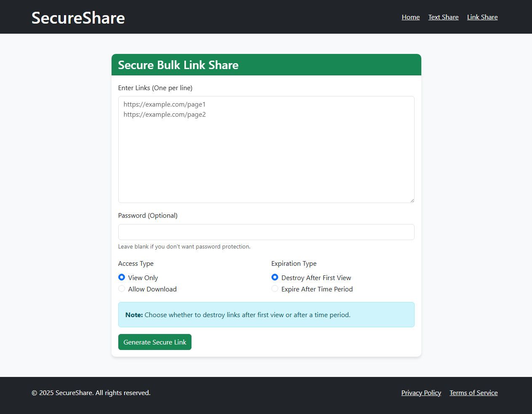Select Destroy After First View
The width and height of the screenshot is (532, 414).
tap(275, 277)
